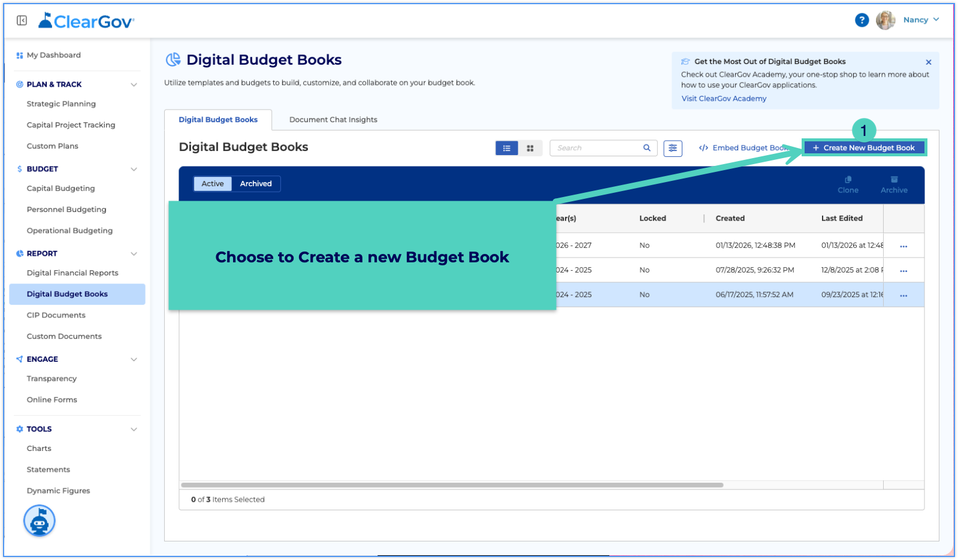The image size is (958, 560).
Task: Click the Clone action
Action: (x=848, y=185)
